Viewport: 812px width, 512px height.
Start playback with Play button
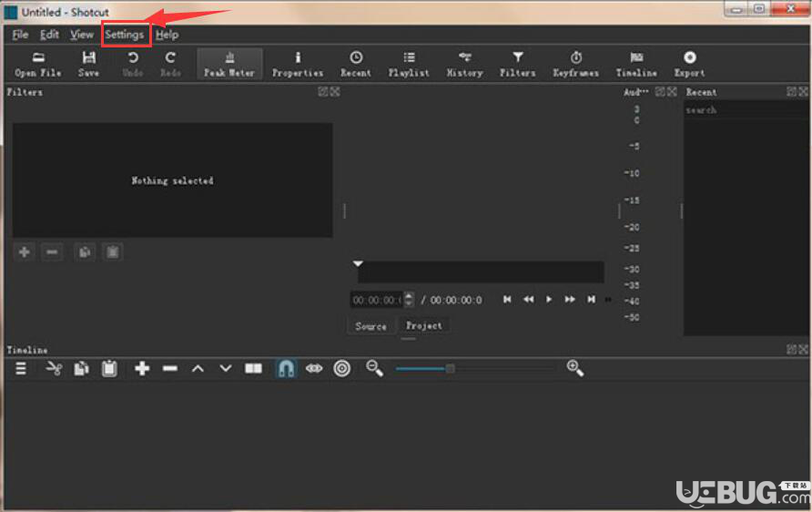549,300
